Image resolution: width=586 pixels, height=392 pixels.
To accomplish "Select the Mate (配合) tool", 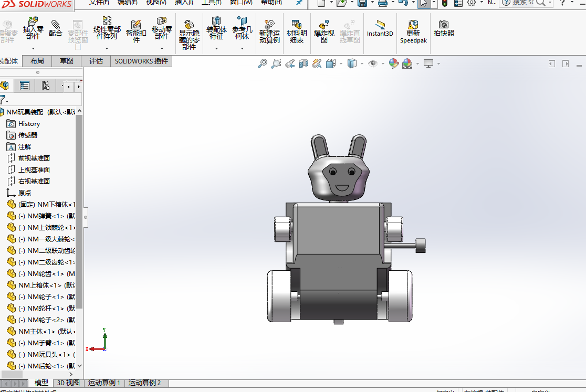I will point(55,28).
